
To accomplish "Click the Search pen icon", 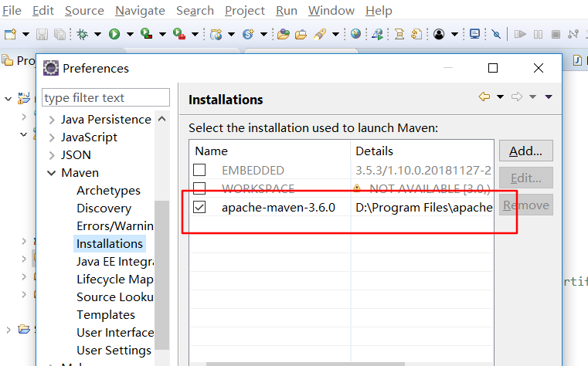I will point(320,35).
